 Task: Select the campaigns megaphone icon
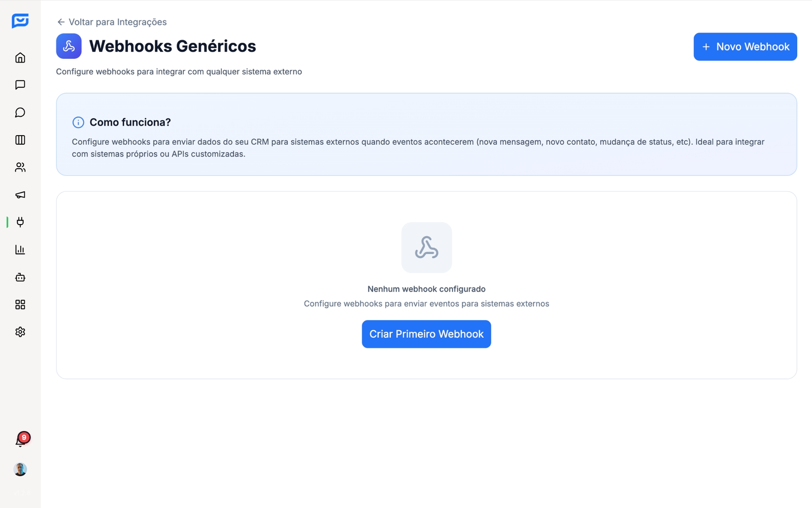coord(20,195)
